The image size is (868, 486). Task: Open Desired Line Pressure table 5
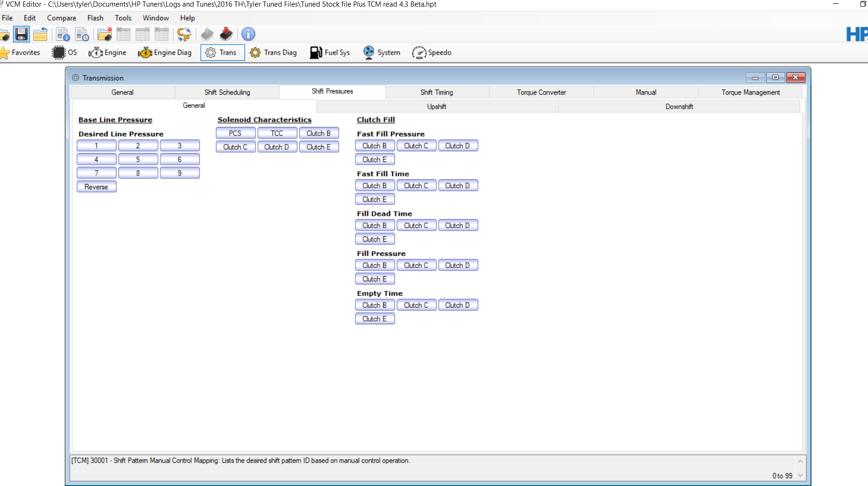click(x=138, y=159)
